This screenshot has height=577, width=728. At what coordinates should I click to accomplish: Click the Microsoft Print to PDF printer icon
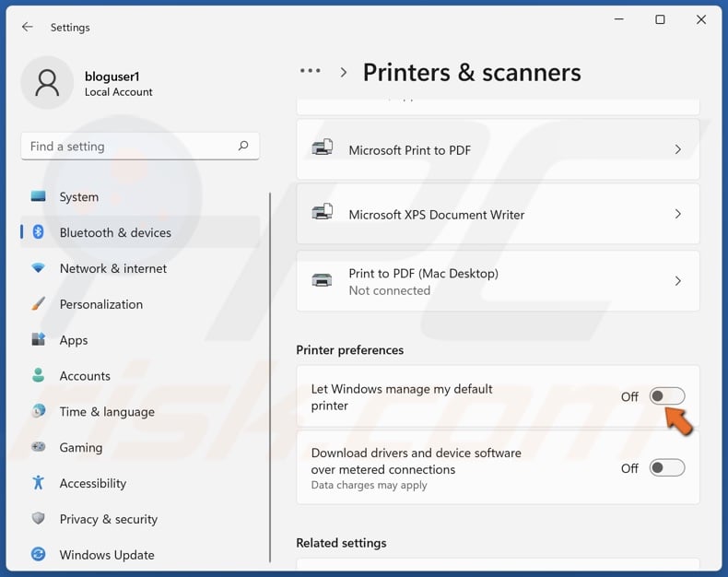point(323,147)
